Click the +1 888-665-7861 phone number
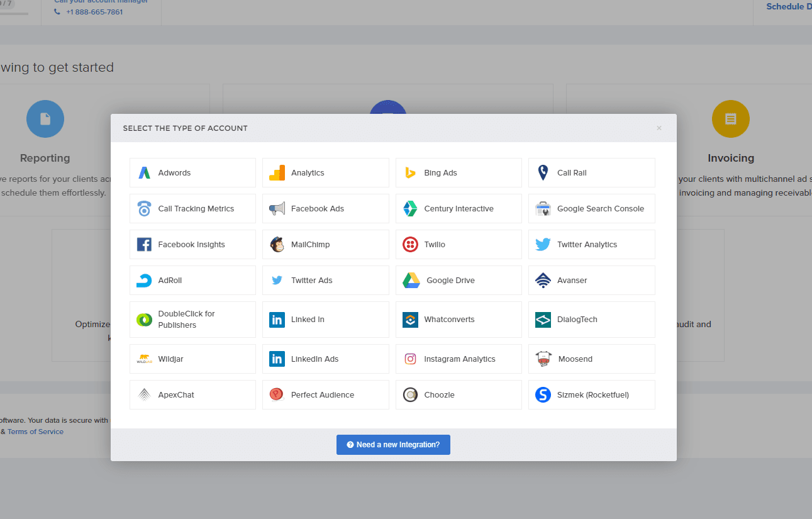 click(x=94, y=12)
